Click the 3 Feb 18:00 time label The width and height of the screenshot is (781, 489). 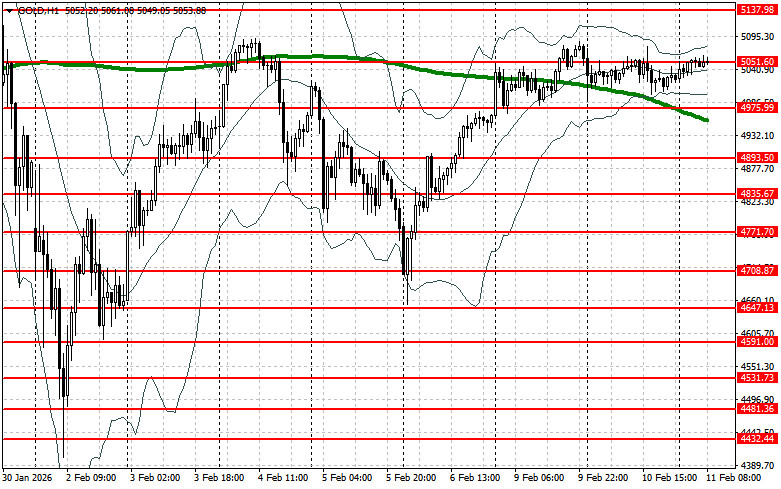point(219,478)
